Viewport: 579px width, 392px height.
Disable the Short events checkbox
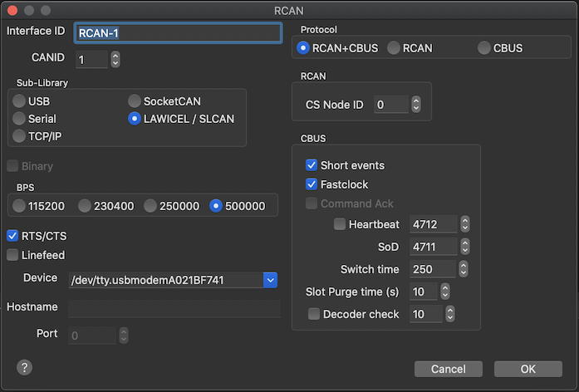tap(312, 165)
